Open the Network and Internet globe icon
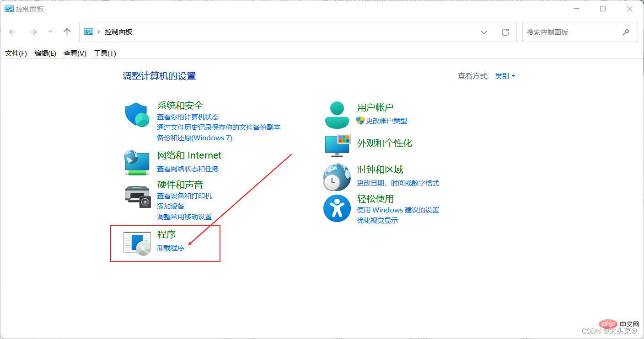Viewport: 644px width, 339px height. [137, 162]
